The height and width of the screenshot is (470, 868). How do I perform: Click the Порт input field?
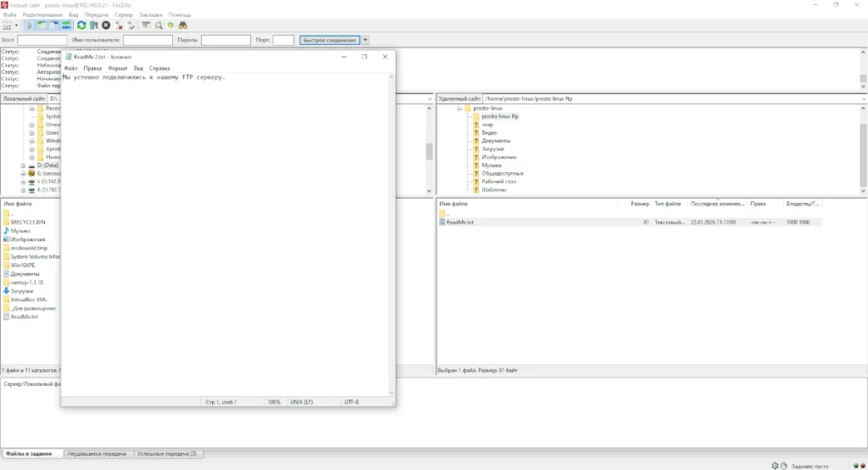tap(283, 40)
